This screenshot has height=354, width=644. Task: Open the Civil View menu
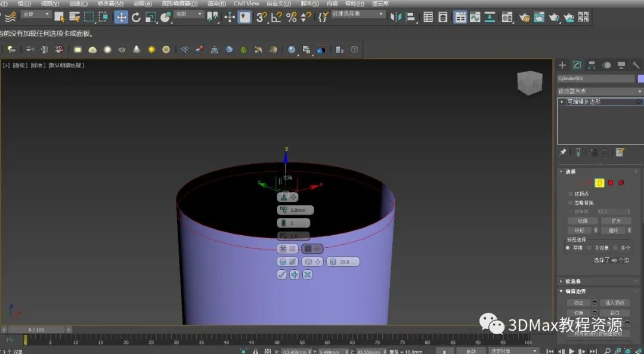tap(246, 4)
